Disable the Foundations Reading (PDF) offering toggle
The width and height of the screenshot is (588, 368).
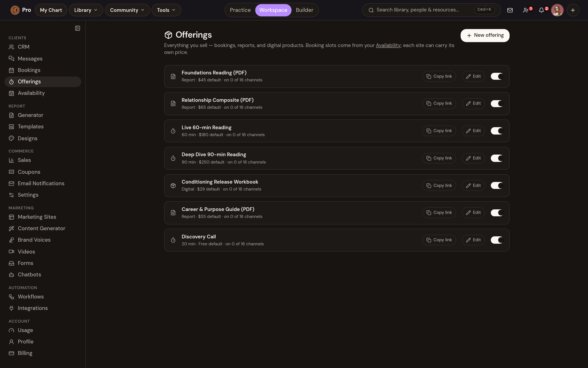click(497, 76)
